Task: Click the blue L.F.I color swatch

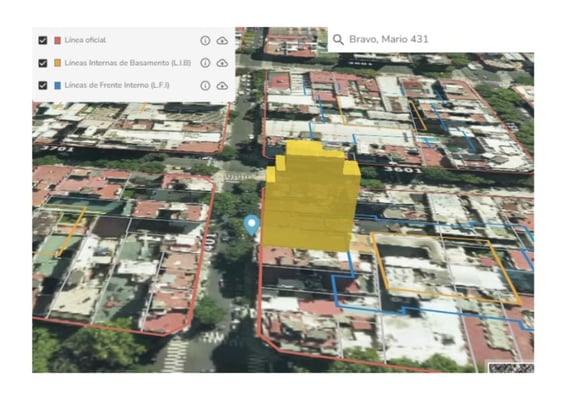Action: pyautogui.click(x=57, y=85)
